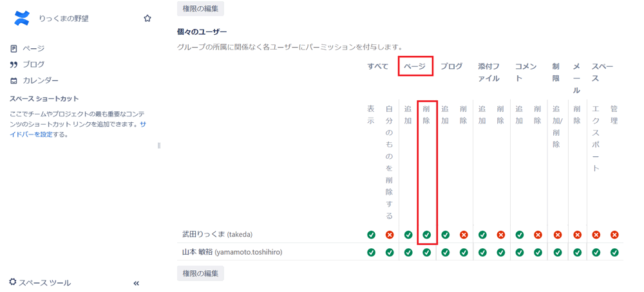Click the sidebar resize handle
Viewport: 644px width, 292px height.
159,145
